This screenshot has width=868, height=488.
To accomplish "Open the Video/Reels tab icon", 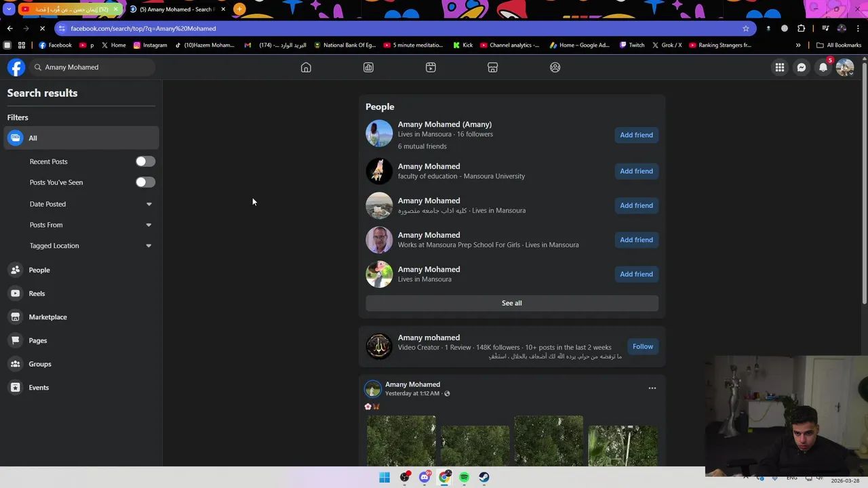I will pyautogui.click(x=431, y=67).
